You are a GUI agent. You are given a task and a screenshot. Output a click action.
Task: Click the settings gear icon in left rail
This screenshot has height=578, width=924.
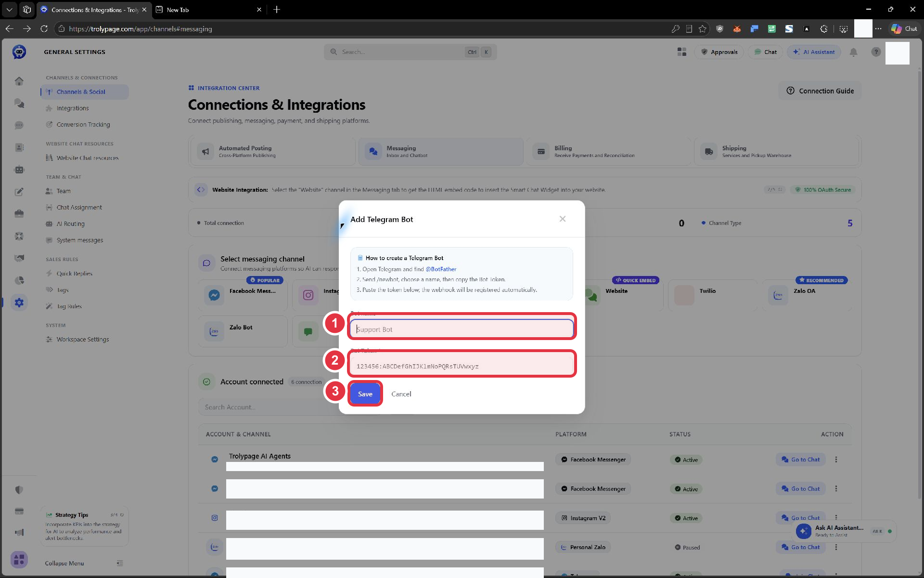19,302
